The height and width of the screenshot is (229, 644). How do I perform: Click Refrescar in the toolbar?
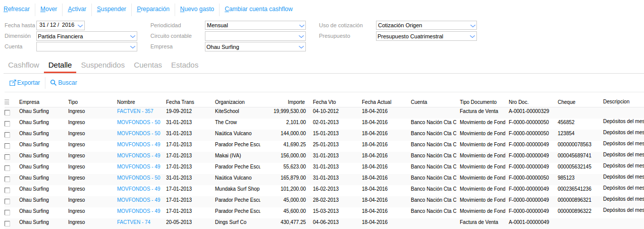pyautogui.click(x=17, y=9)
